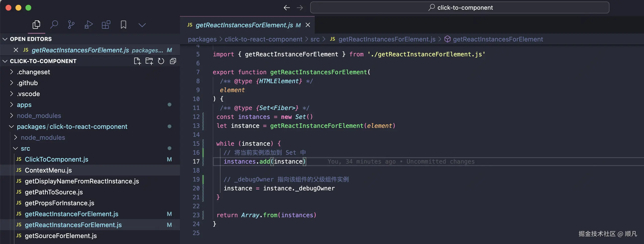Screen dimensions: 644x244
Task: Close the getReactInstancesForElement.js tab
Action: click(308, 25)
